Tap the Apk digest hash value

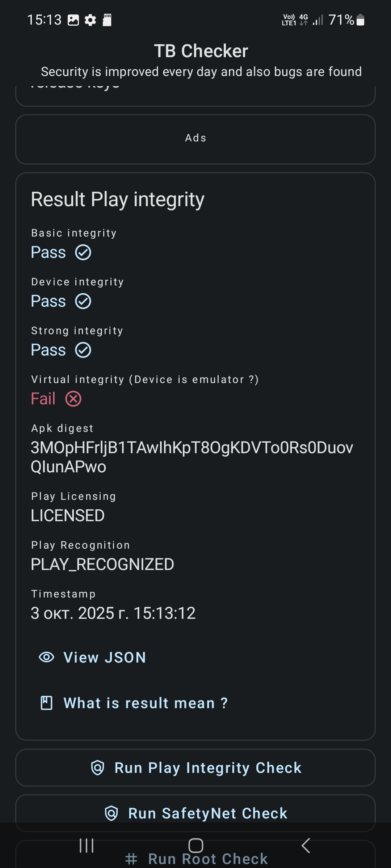pos(192,457)
